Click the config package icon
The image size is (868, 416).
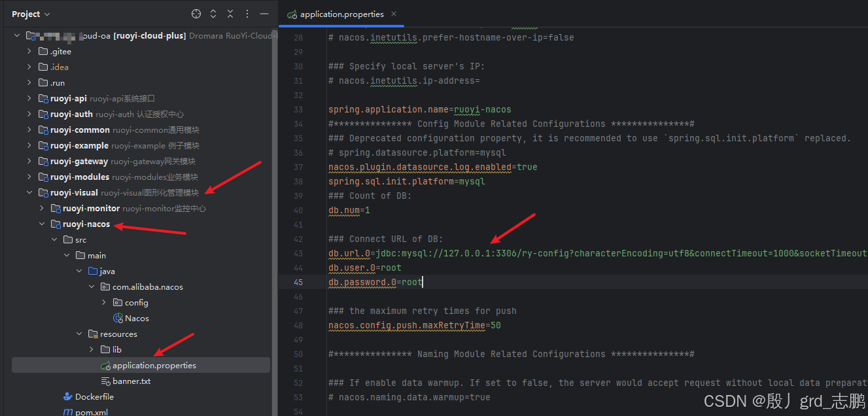118,302
